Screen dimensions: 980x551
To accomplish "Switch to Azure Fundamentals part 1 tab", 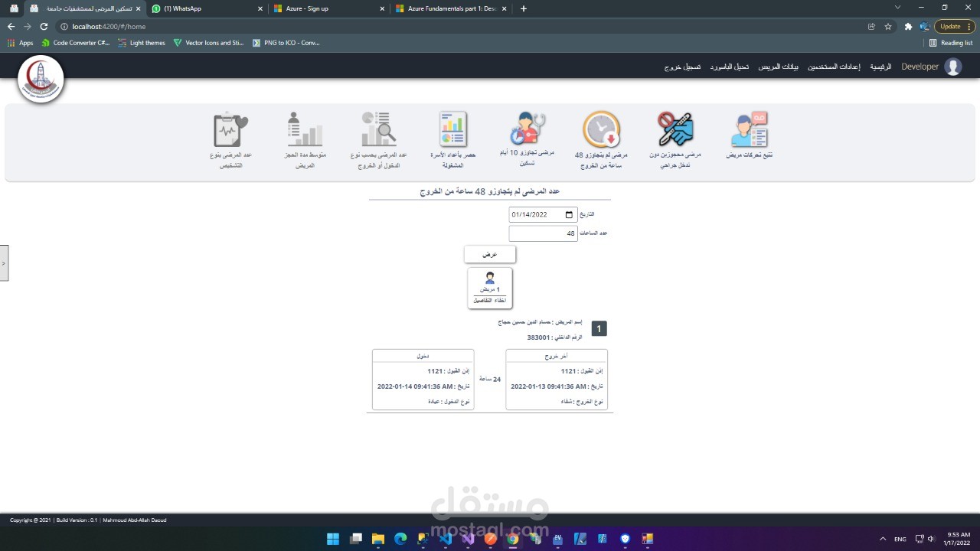I will [452, 8].
